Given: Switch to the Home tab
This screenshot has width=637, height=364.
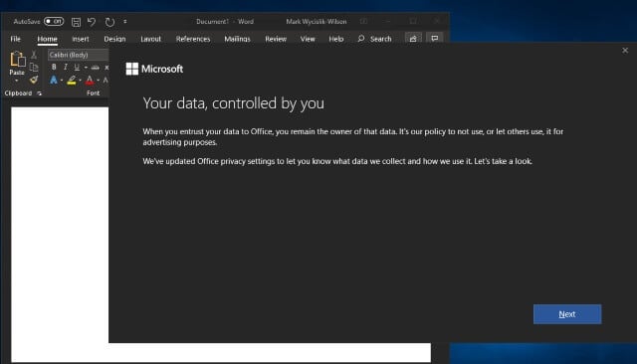Looking at the screenshot, I should click(x=47, y=39).
